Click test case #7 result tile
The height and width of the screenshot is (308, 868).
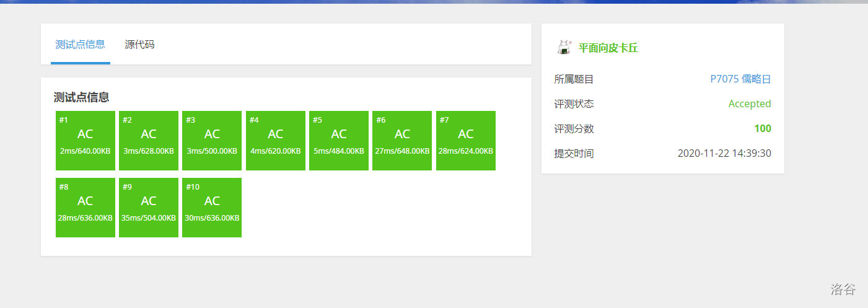coord(466,141)
